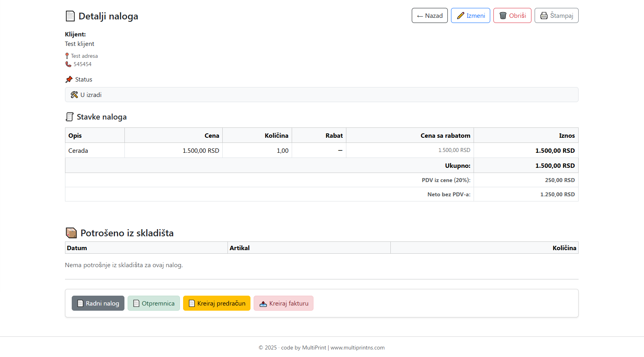The height and width of the screenshot is (357, 644).
Task: Click the scroll icon beside Stavke naloga
Action: (70, 117)
